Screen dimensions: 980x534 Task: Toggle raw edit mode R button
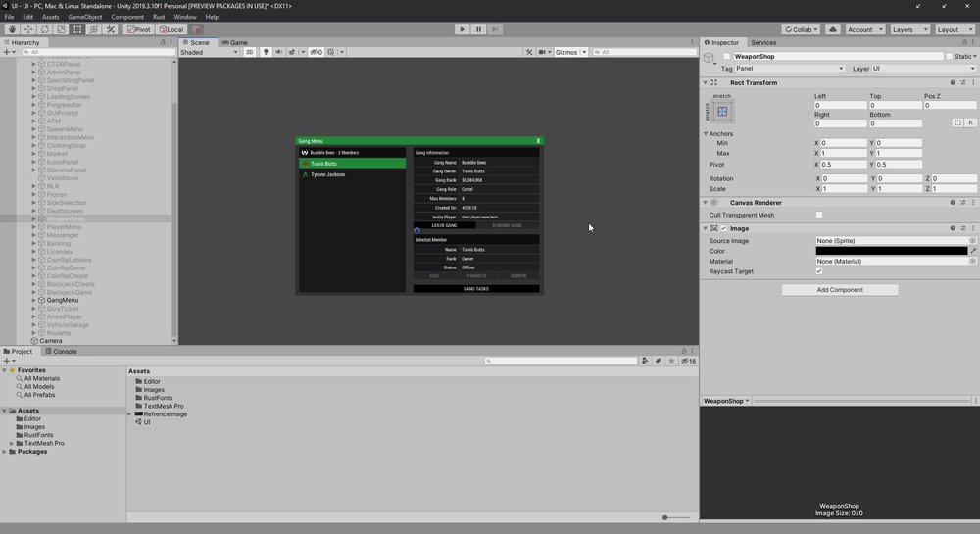coord(970,123)
